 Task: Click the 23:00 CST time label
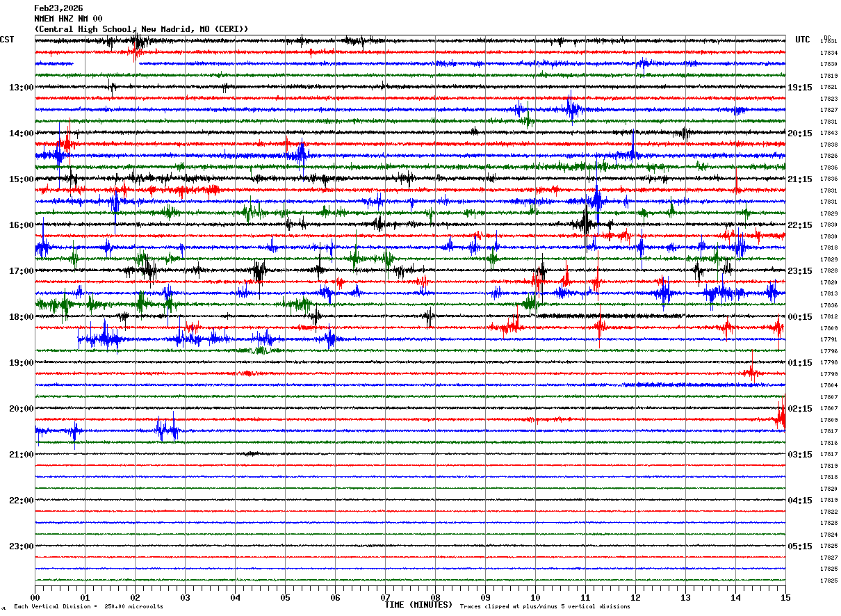[x=21, y=546]
